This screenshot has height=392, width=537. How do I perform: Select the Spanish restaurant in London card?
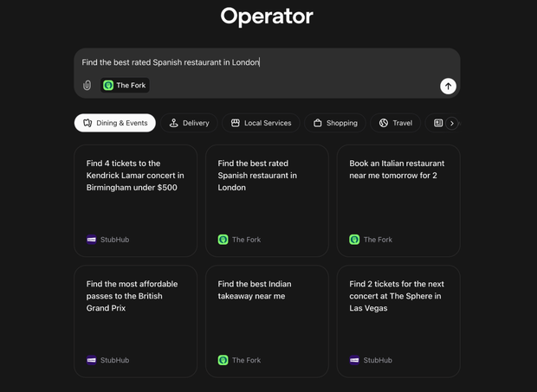pyautogui.click(x=267, y=201)
